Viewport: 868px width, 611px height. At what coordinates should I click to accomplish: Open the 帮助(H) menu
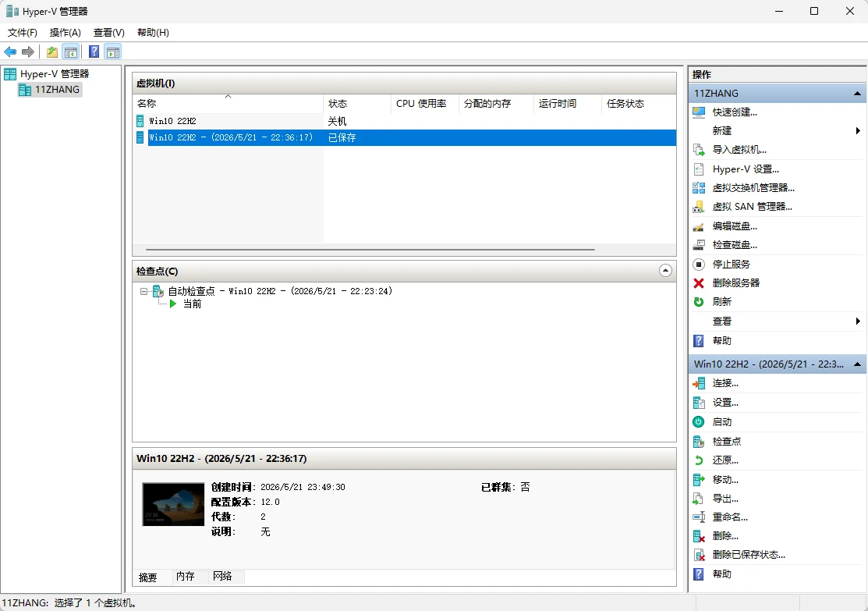pos(153,33)
